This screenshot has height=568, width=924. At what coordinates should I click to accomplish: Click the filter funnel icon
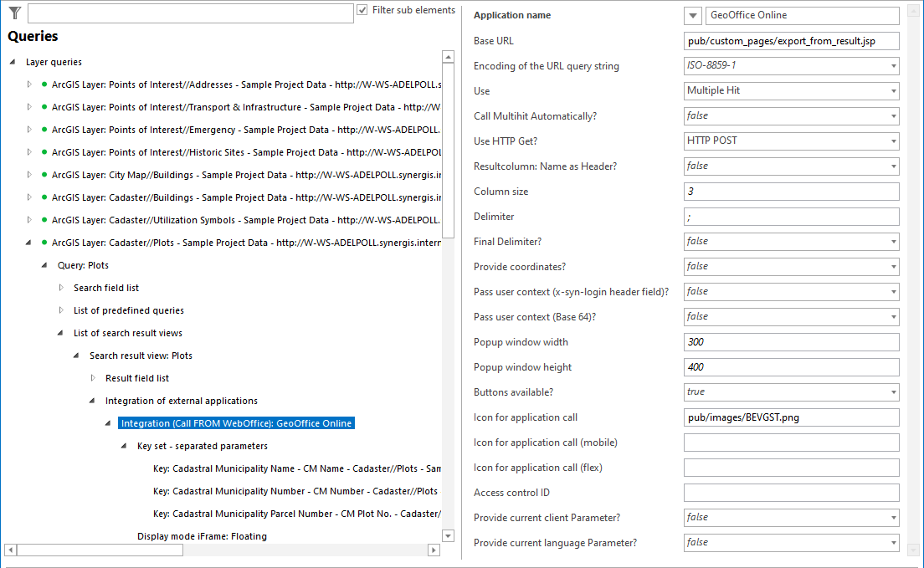13,13
